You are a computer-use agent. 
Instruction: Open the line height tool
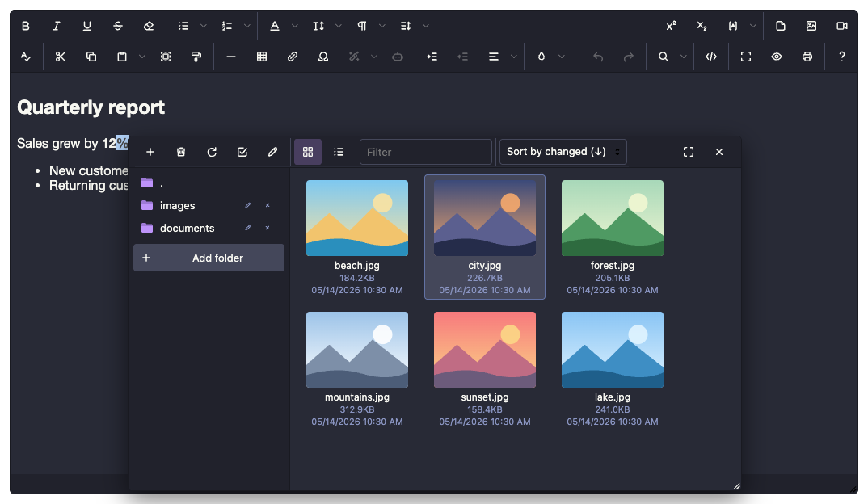(x=406, y=26)
